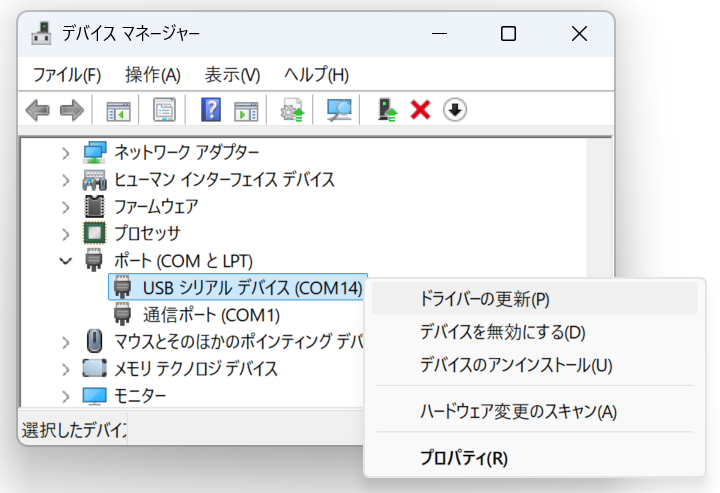Image resolution: width=720 pixels, height=493 pixels.
Task: Open the ファイル(F) menu
Action: (67, 74)
